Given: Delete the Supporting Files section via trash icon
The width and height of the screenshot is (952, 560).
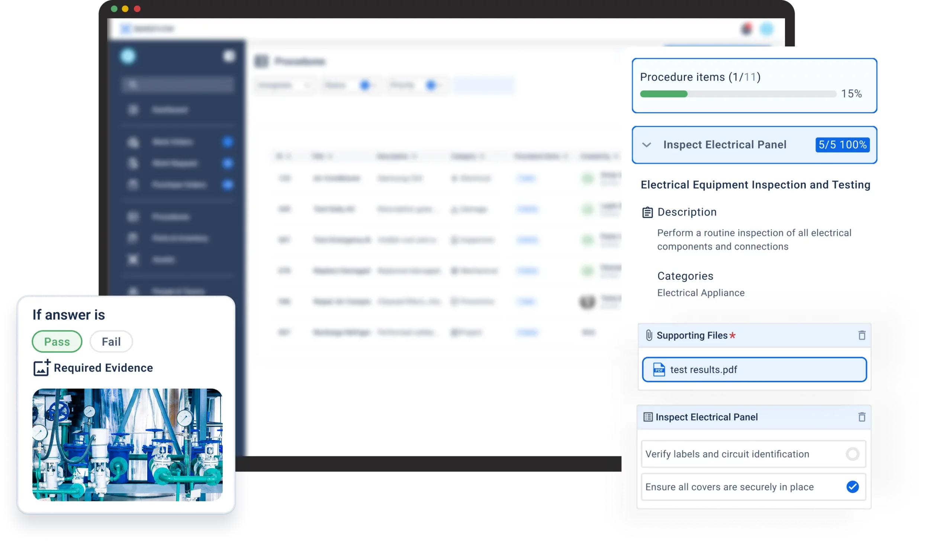Looking at the screenshot, I should click(861, 335).
